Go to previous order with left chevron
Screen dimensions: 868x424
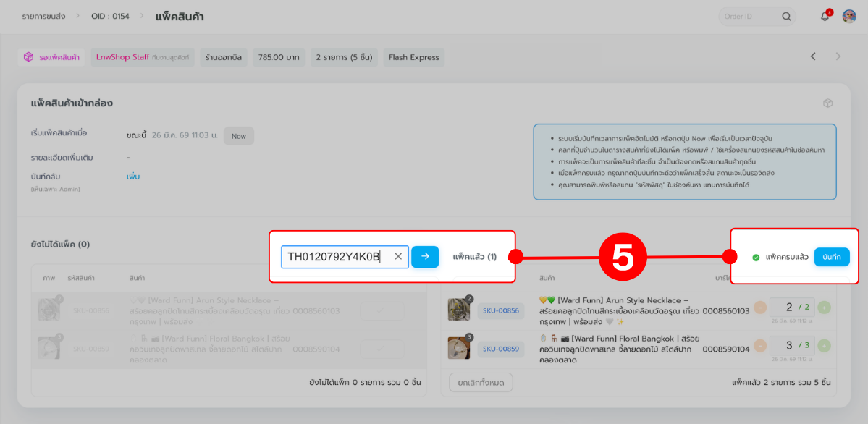coord(813,56)
